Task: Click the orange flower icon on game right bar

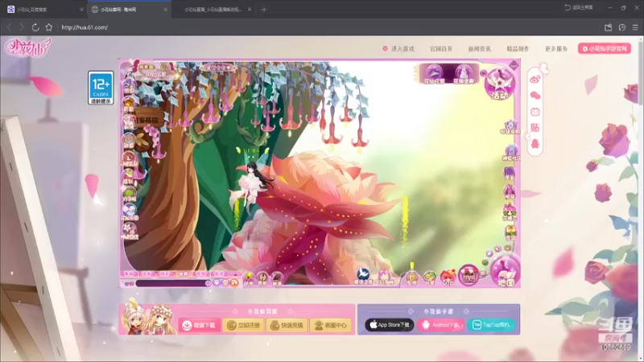Action: [x=510, y=232]
